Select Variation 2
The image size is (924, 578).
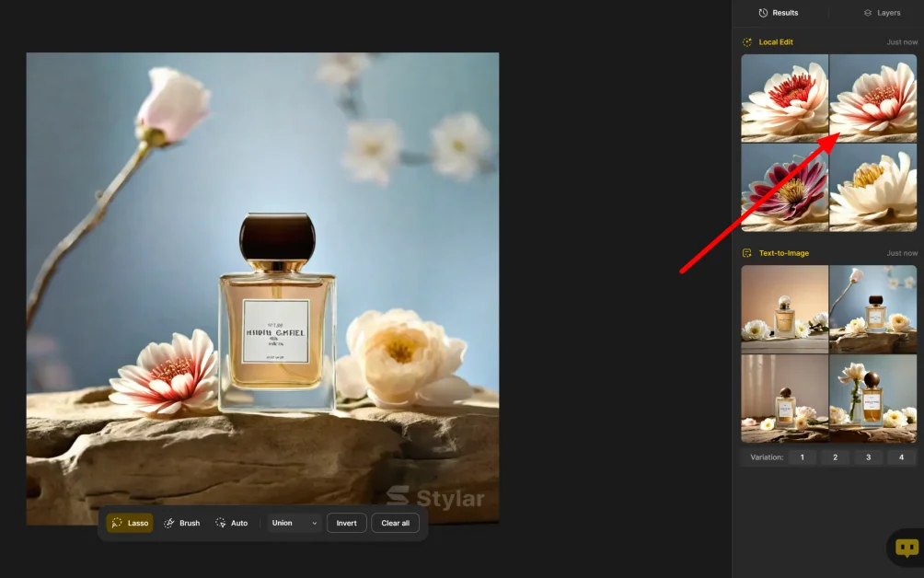pyautogui.click(x=835, y=457)
